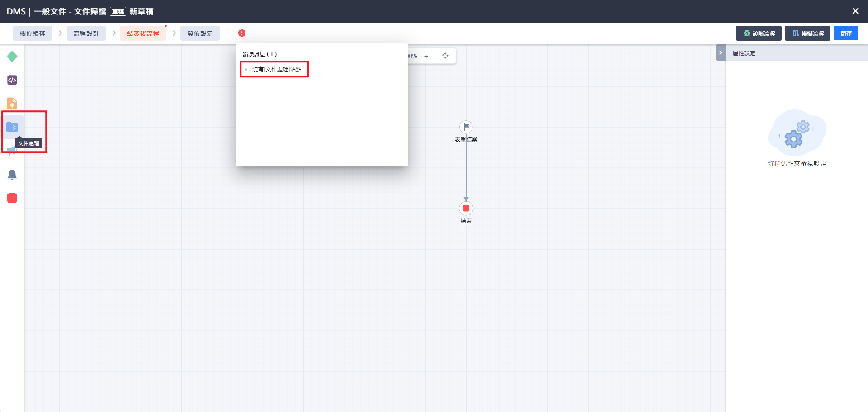Image resolution: width=868 pixels, height=412 pixels.
Task: Select the 文件處理 folder icon in sidebar
Action: point(12,127)
